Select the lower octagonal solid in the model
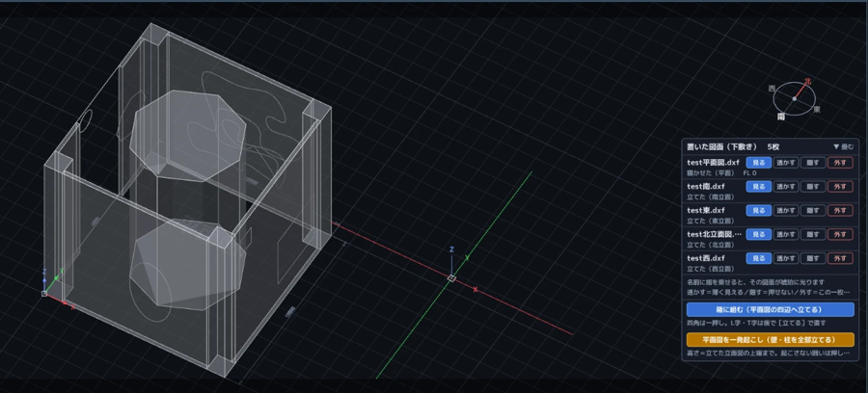This screenshot has width=868, height=393. [187, 265]
